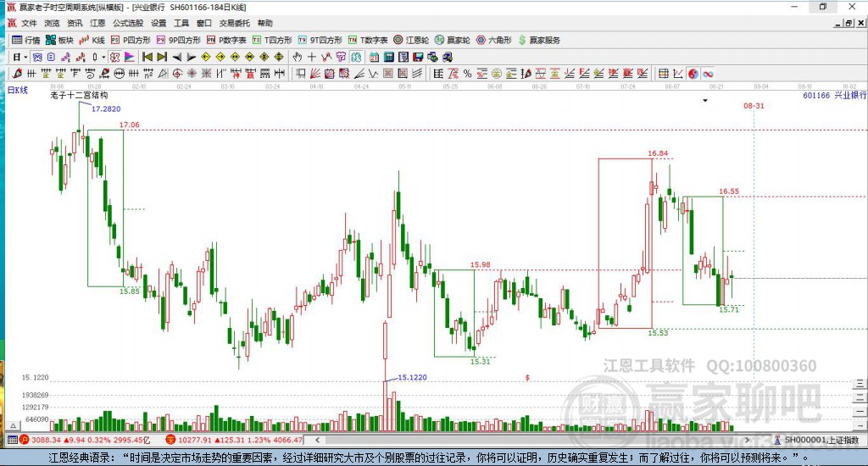Open the P数字表 tool

[x=226, y=40]
